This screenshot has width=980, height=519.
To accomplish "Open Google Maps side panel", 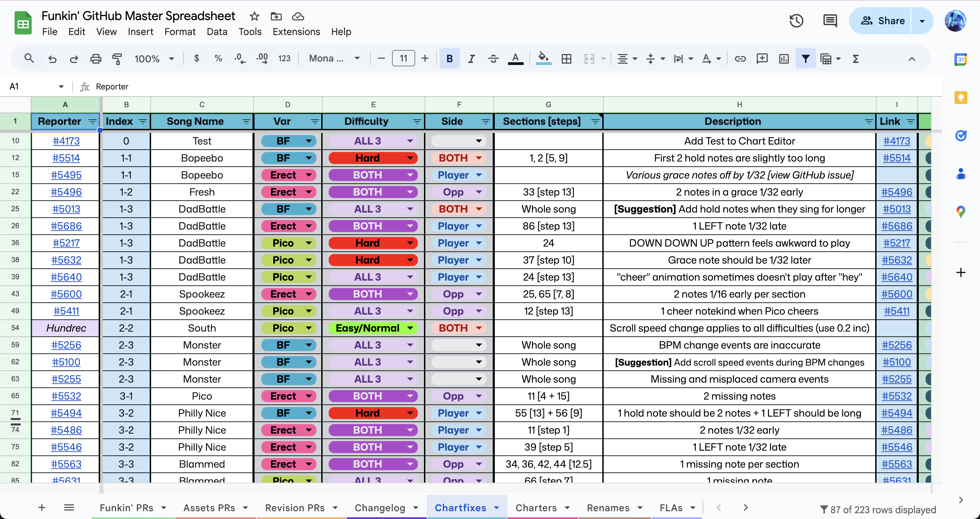I will [961, 212].
